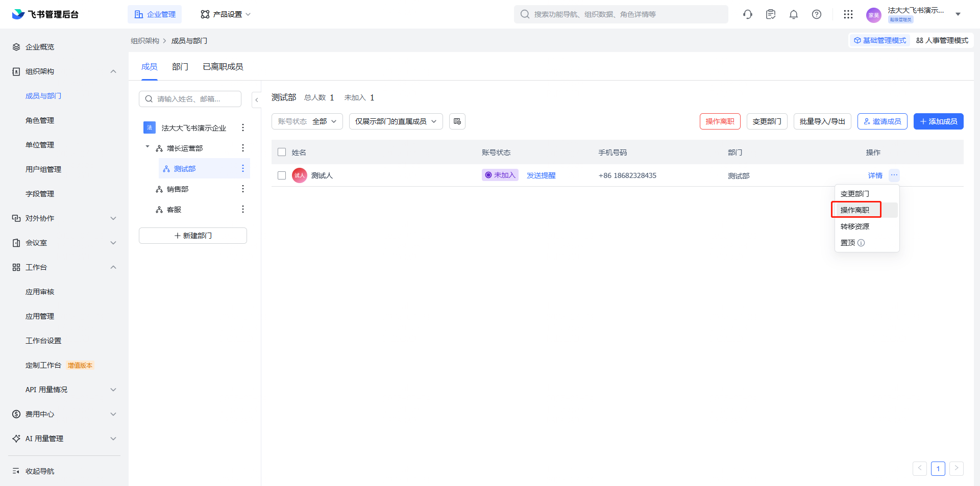Screen dimensions: 980x486
Task: Check the select-all checkbox in table header
Action: [x=282, y=152]
